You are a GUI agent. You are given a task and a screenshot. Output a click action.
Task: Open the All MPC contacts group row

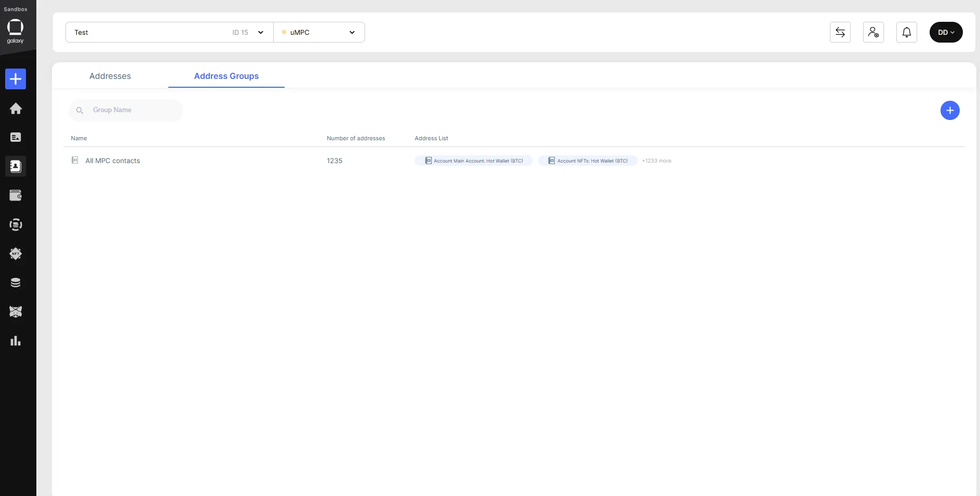pyautogui.click(x=514, y=160)
